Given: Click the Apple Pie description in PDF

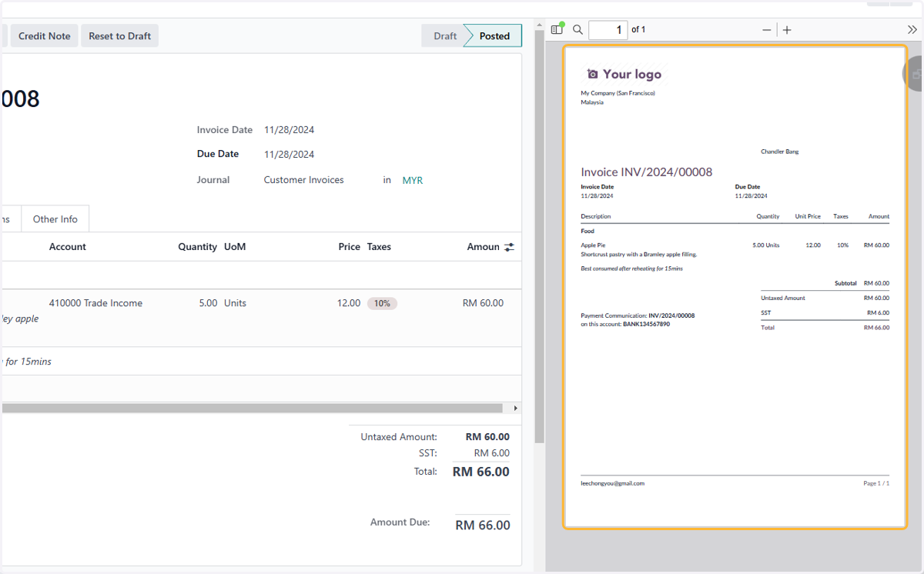Looking at the screenshot, I should [593, 245].
